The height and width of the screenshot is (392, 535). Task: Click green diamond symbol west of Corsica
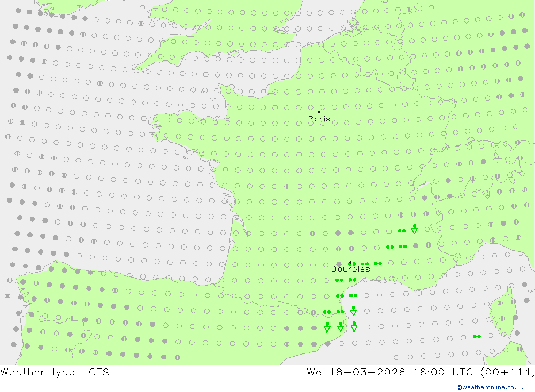point(477,337)
